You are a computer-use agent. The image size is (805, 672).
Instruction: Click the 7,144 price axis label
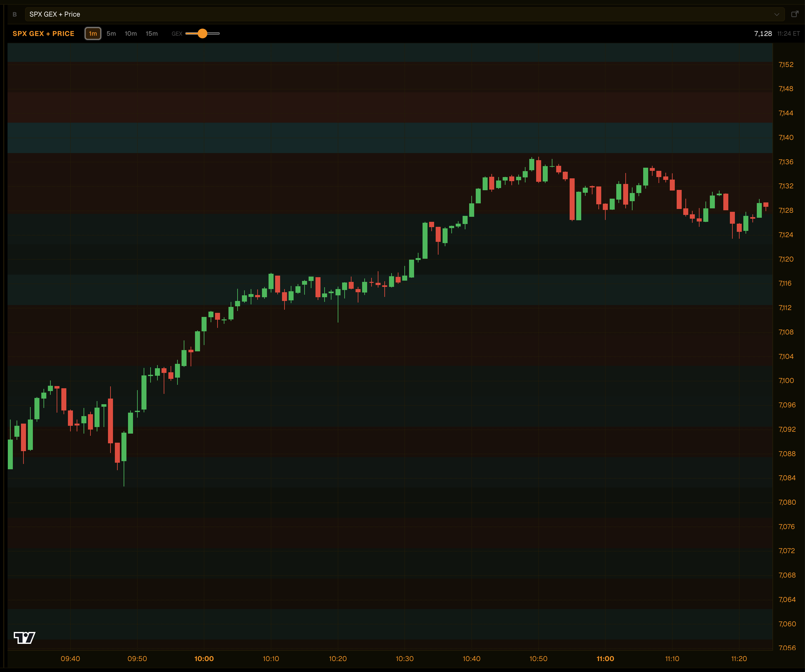[786, 113]
